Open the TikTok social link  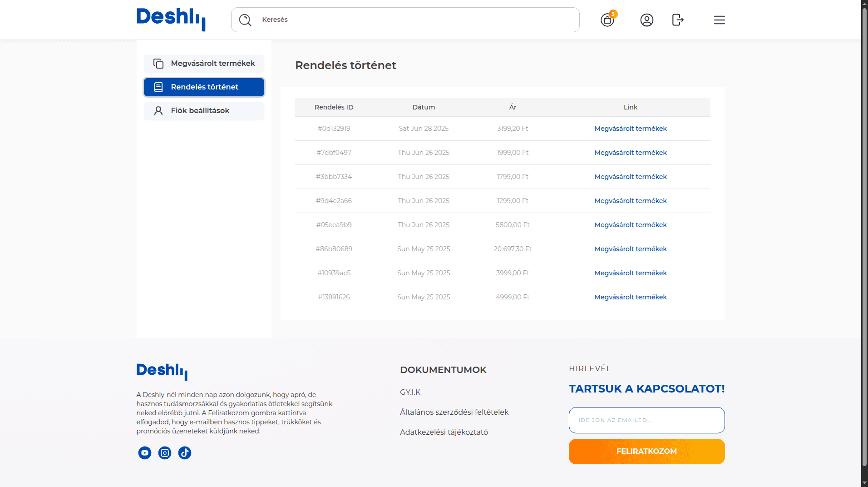185,453
